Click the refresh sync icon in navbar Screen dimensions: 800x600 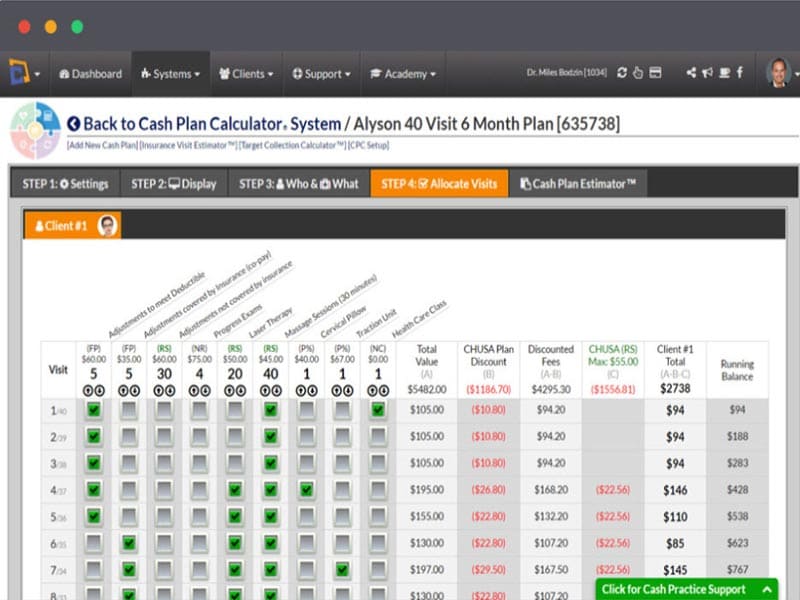pos(622,73)
